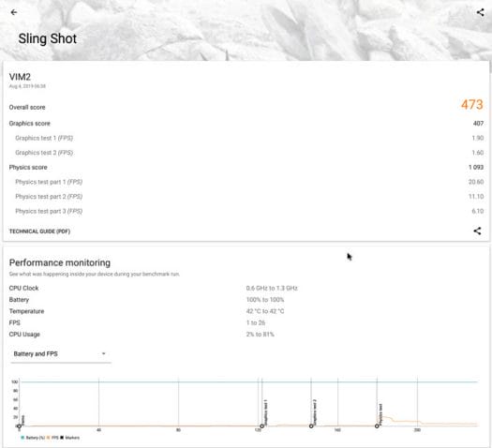Click the Sling Shot title
The height and width of the screenshot is (448, 492).
48,38
